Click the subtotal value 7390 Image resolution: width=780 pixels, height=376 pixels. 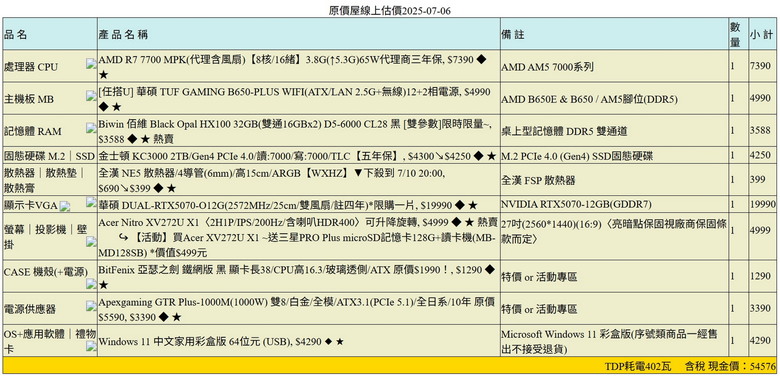[x=760, y=67]
